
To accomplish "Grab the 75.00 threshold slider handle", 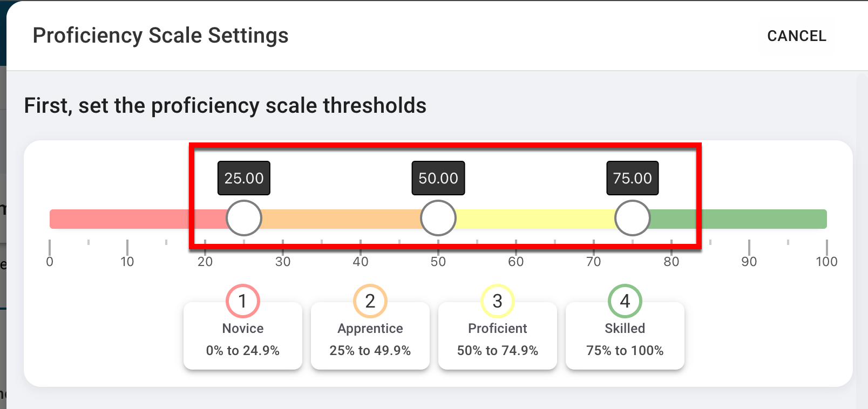I will (633, 218).
